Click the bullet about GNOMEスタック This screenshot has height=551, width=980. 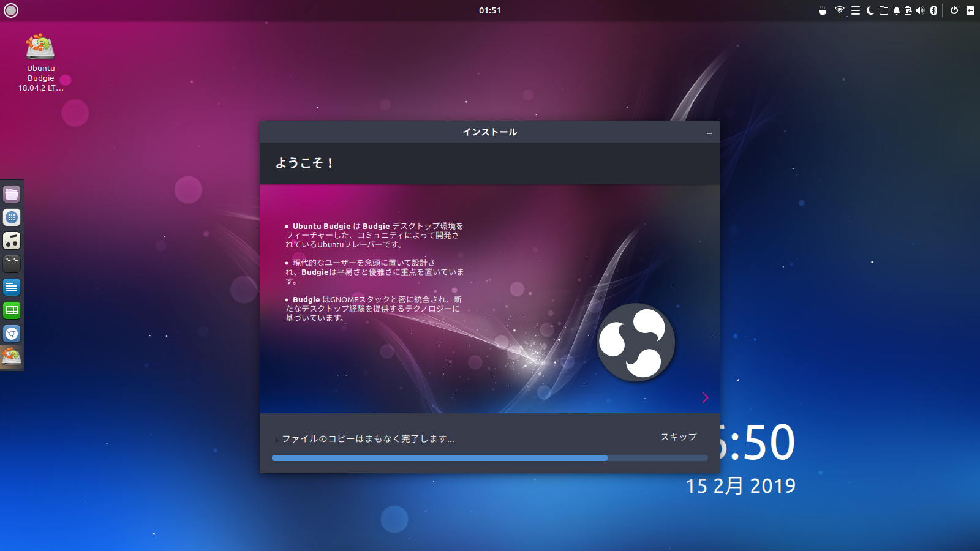[374, 309]
